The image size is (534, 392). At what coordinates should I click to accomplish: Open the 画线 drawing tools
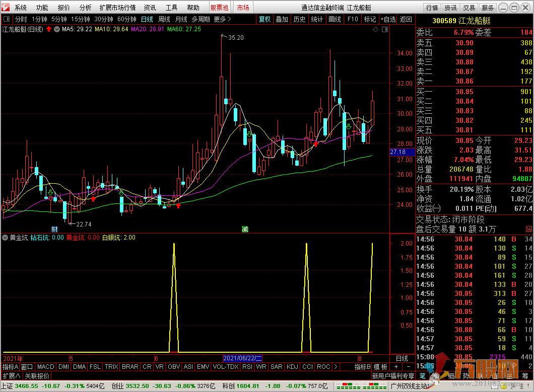point(335,19)
